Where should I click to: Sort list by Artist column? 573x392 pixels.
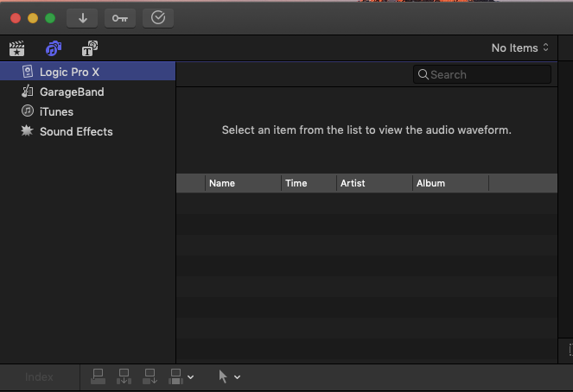tap(373, 183)
